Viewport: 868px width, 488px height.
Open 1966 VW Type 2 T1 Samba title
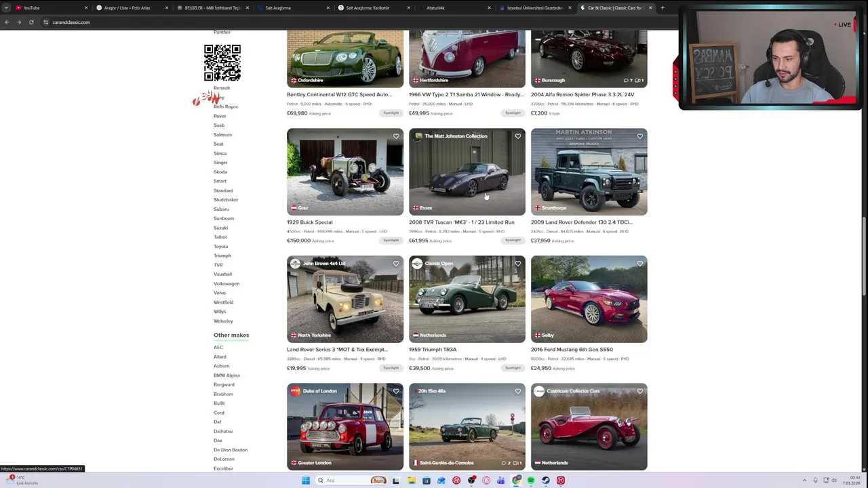tap(466, 95)
